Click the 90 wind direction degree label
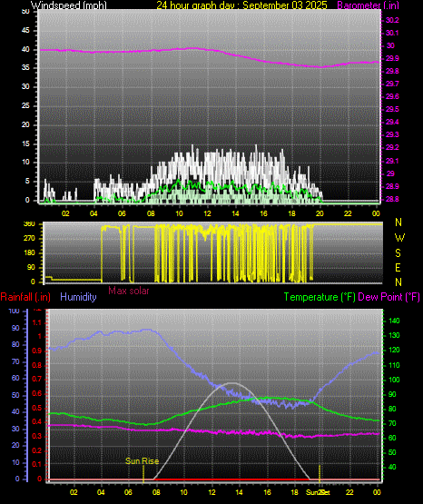This screenshot has width=423, height=504. click(31, 267)
